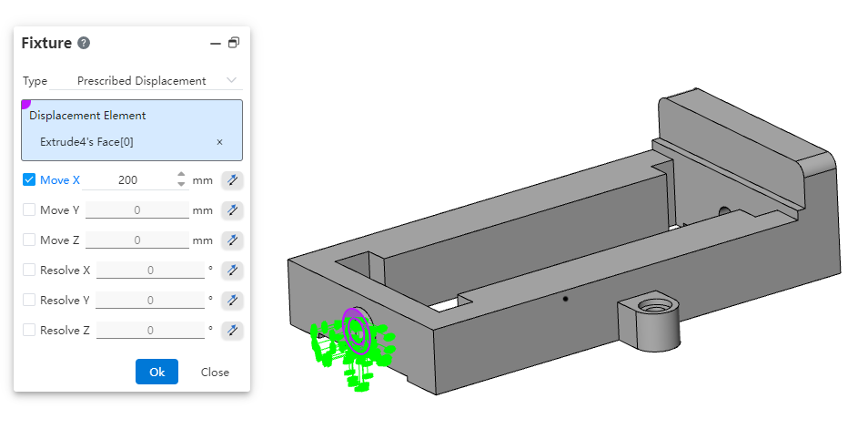Decrease Move X value with down arrow
Screen dimensions: 868x429
(x=181, y=185)
